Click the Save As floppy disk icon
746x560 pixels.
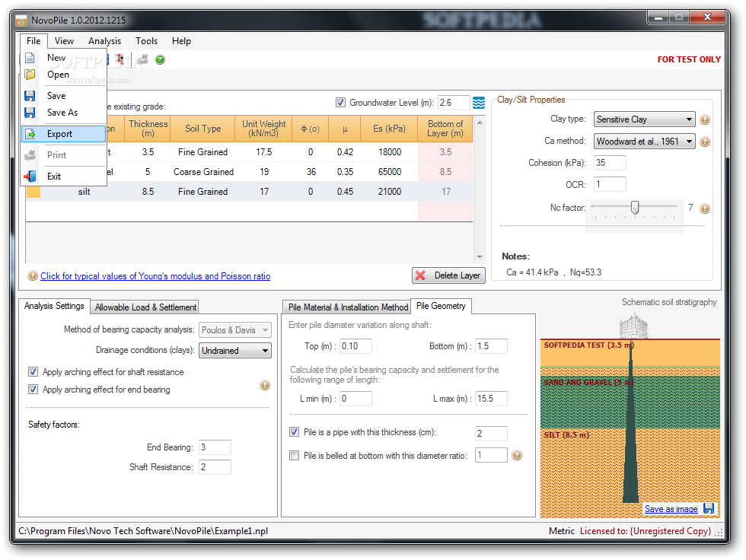30,113
